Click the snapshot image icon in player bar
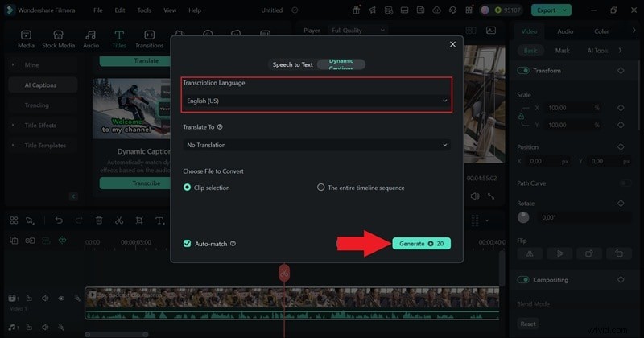 point(491,31)
